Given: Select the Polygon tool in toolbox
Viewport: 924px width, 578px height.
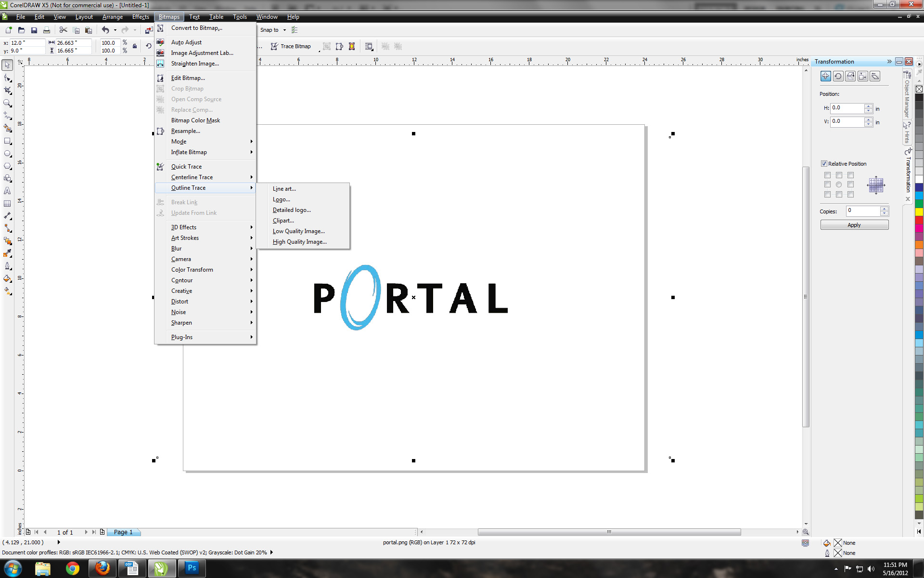Looking at the screenshot, I should (x=7, y=166).
